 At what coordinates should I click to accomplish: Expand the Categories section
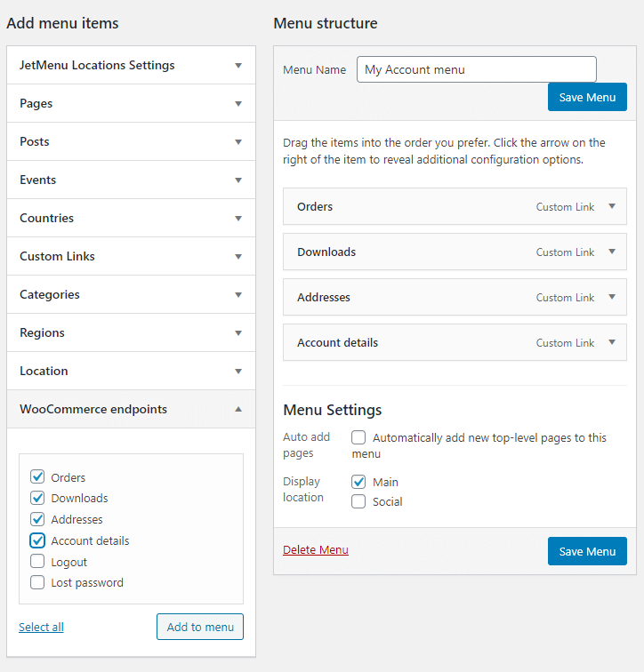(x=131, y=294)
